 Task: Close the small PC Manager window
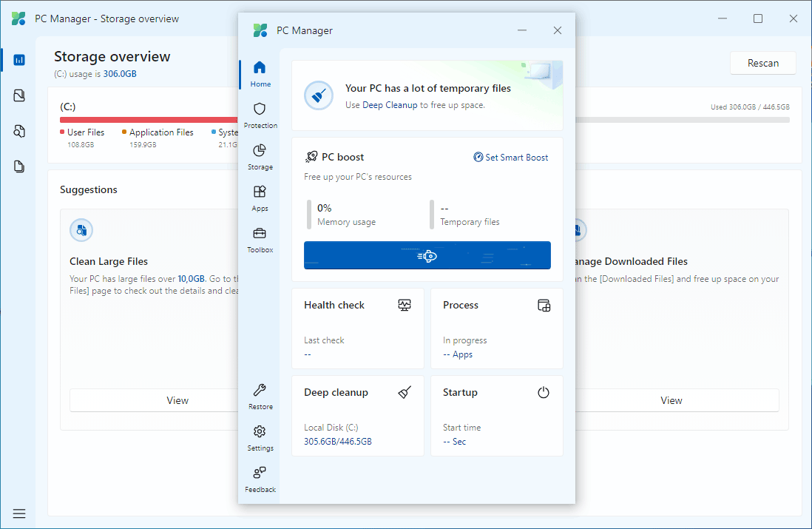coord(557,30)
